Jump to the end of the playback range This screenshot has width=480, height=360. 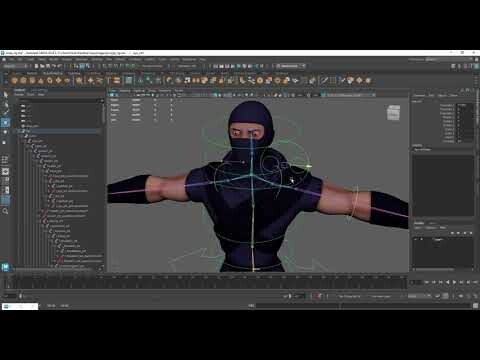click(475, 282)
